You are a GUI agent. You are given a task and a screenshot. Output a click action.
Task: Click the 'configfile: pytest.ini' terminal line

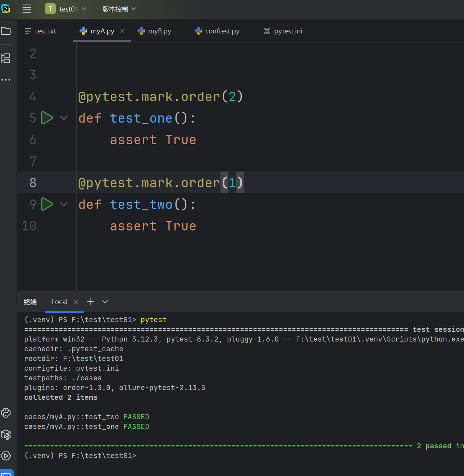(x=72, y=368)
